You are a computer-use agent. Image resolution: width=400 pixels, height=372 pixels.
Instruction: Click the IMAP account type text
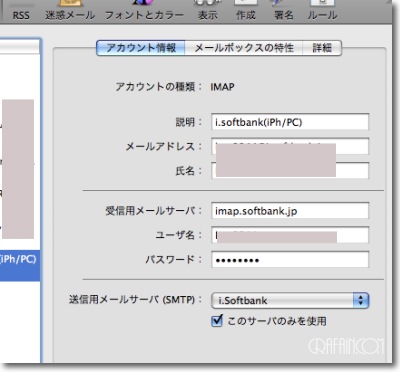(x=222, y=87)
